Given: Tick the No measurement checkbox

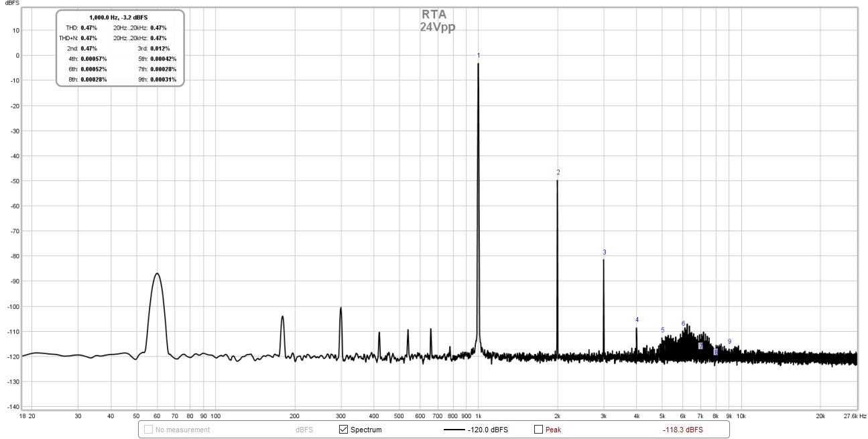Looking at the screenshot, I should pos(149,430).
